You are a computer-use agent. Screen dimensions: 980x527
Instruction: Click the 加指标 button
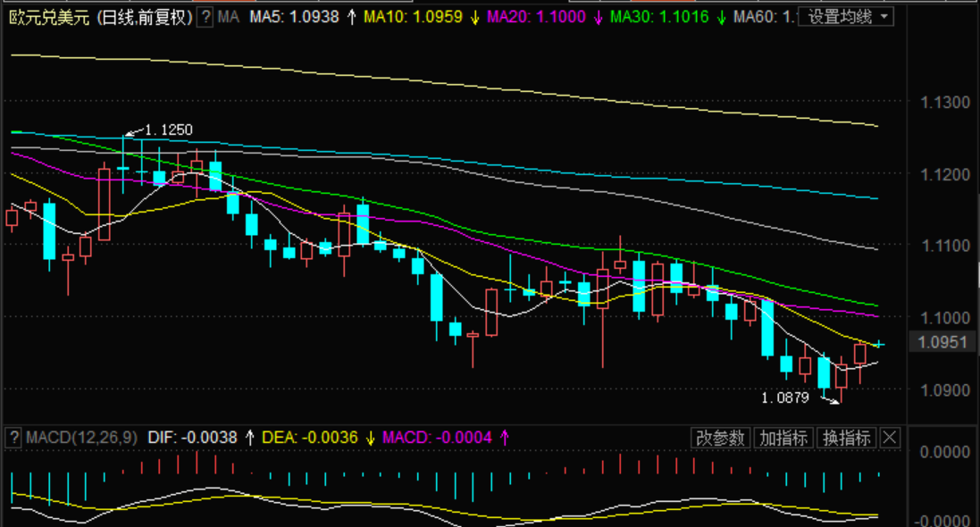[783, 438]
